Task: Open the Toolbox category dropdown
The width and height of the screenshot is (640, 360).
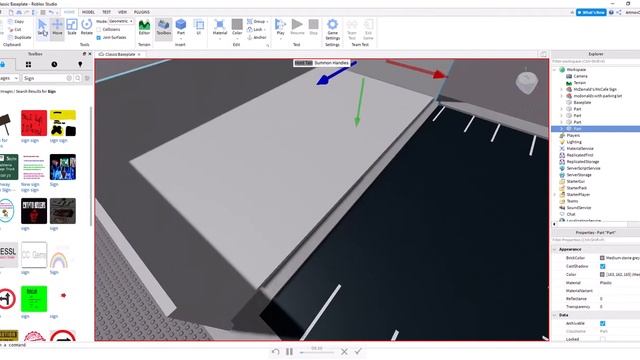Action: (x=9, y=78)
